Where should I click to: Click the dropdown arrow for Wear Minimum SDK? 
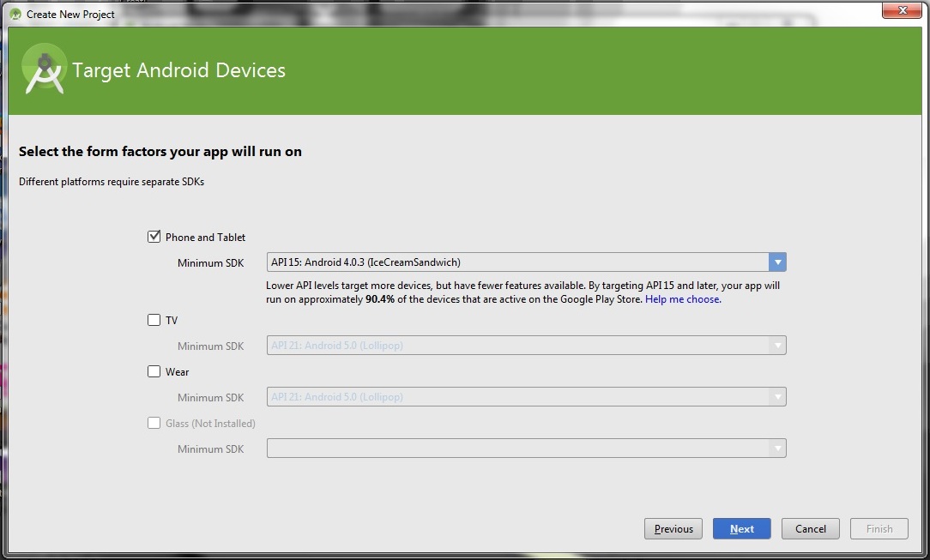point(777,397)
